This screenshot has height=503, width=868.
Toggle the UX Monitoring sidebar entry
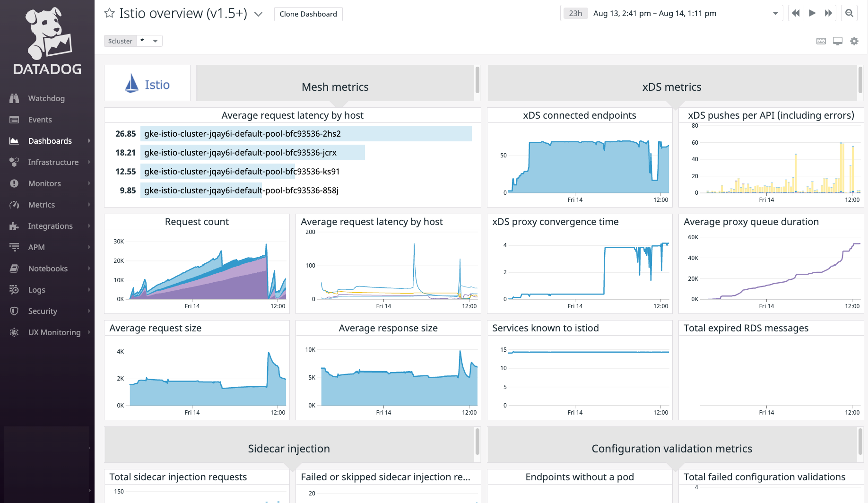[x=15, y=332]
